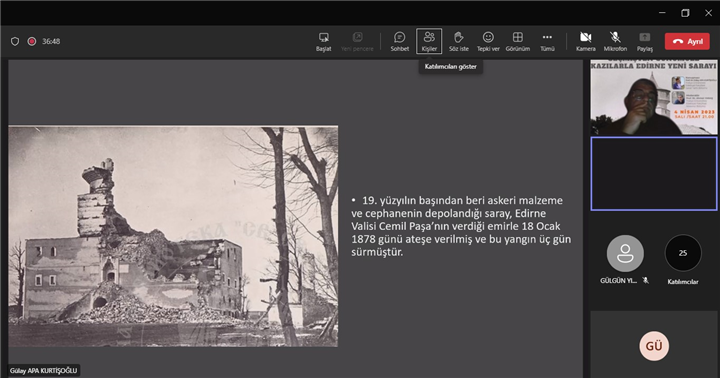Toggle the Mikrofon mute state

tap(615, 41)
